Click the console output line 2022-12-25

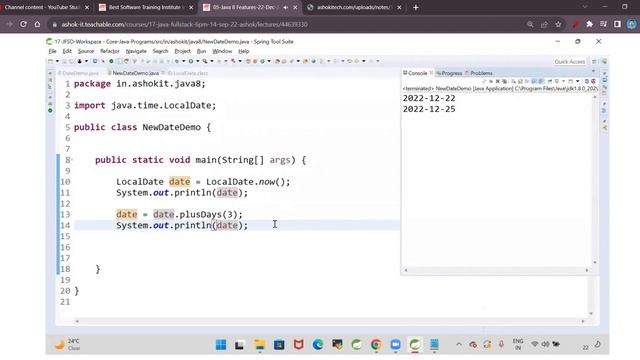[429, 109]
